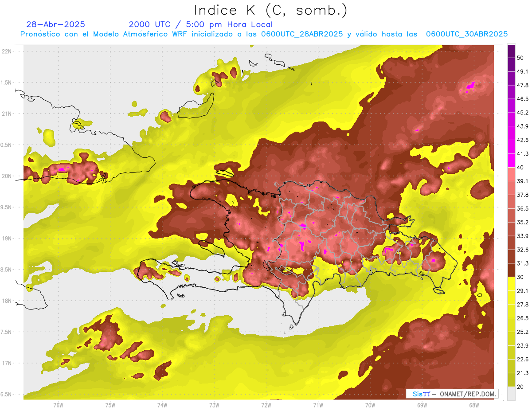
Task: Click the '70W' longitude axis label
Action: tap(370, 405)
